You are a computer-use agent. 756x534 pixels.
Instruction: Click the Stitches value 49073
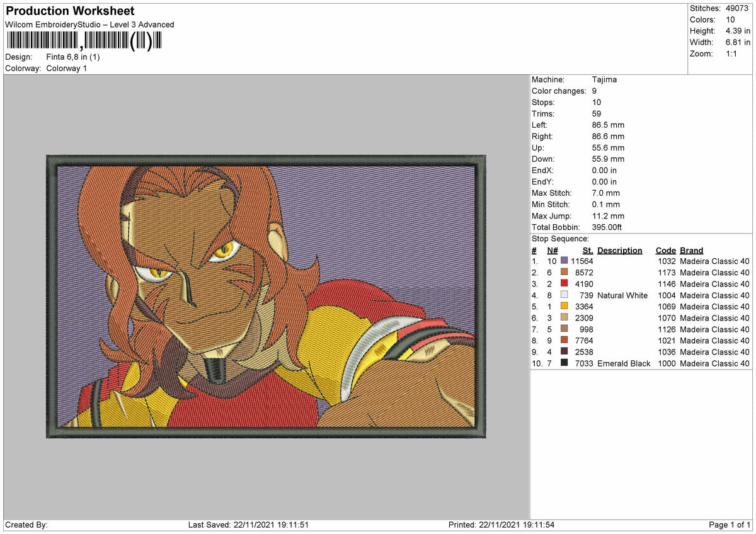pos(738,8)
